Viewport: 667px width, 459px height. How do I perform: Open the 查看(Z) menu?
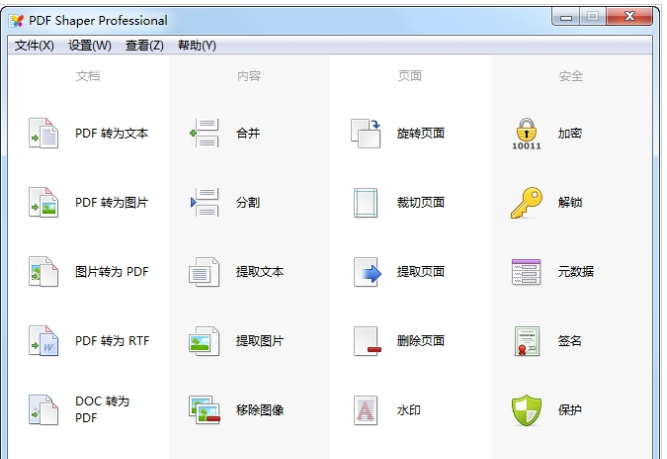click(x=145, y=45)
